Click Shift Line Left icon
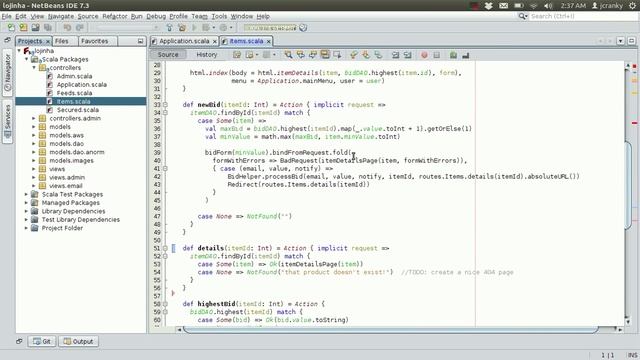This screenshot has height=360, width=640. tap(395, 55)
